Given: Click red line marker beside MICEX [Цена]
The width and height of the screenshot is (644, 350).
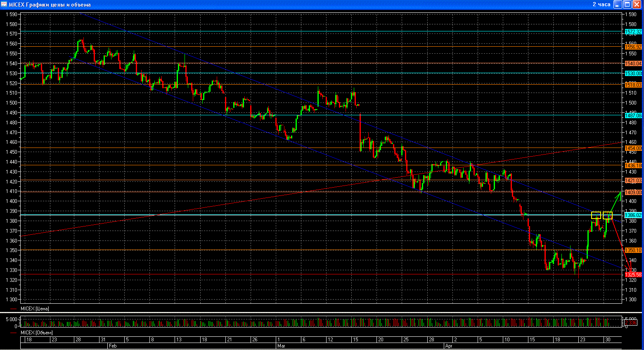Looking at the screenshot, I should 14,309.
